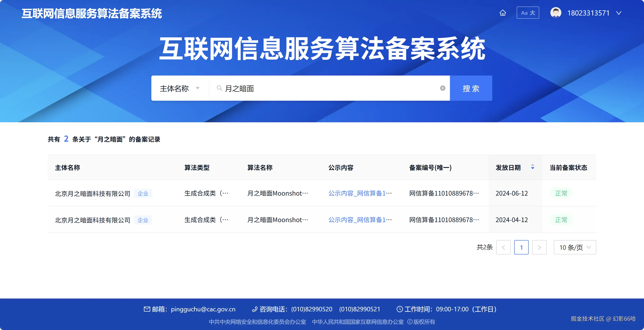This screenshot has width=644, height=330.
Task: Click filing number in 2024-06-12 row
Action: pyautogui.click(x=444, y=193)
